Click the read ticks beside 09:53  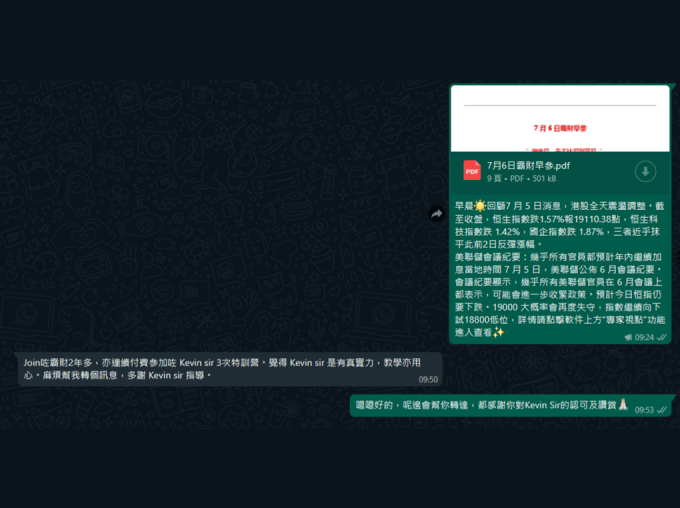(661, 410)
